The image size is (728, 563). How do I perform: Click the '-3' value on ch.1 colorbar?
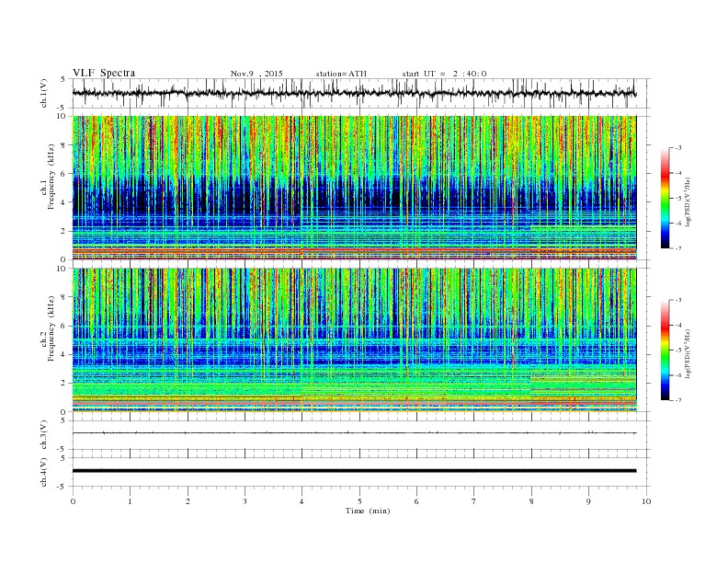point(677,148)
